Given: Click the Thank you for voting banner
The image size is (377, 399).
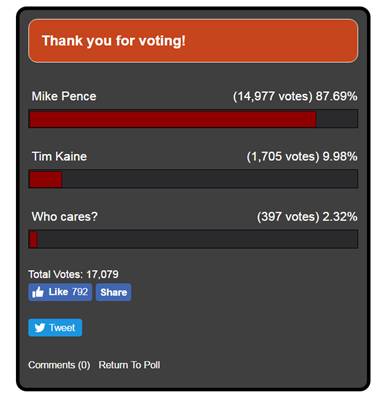Looking at the screenshot, I should click(x=193, y=41).
